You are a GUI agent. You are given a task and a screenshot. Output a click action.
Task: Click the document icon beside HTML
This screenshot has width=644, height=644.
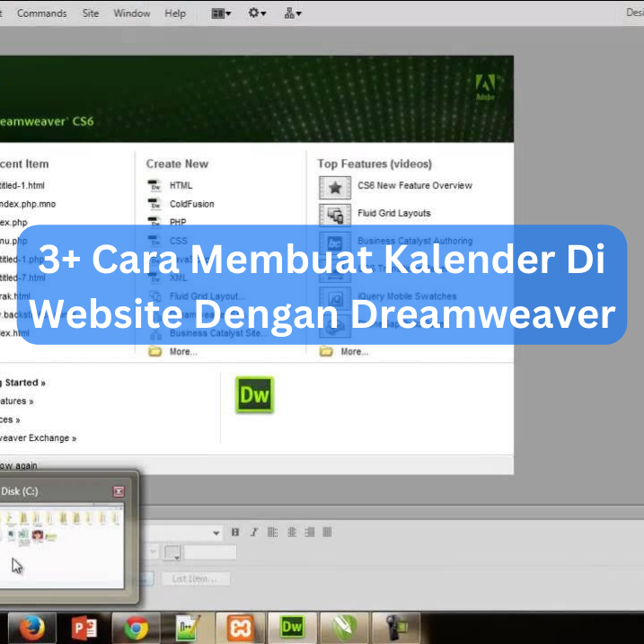click(154, 185)
